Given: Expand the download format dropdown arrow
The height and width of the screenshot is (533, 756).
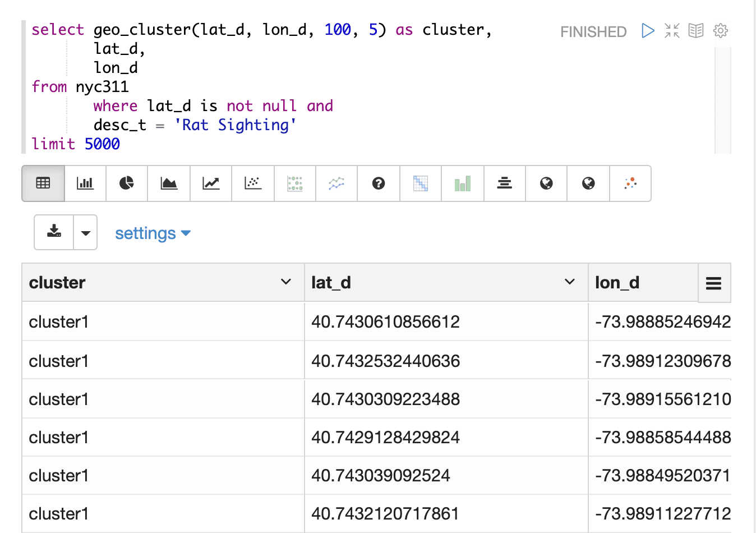Looking at the screenshot, I should pos(85,232).
